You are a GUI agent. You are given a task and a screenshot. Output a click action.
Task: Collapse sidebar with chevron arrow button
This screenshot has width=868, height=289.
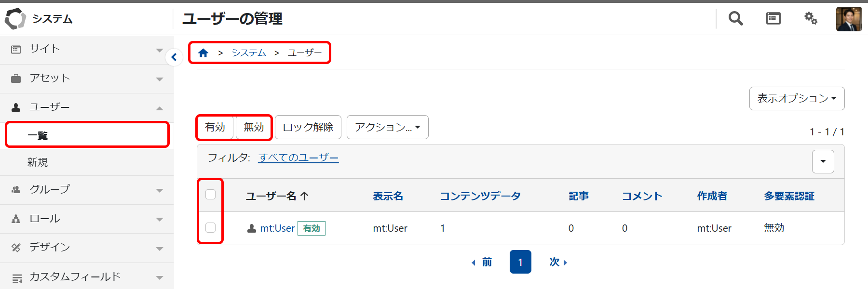174,57
